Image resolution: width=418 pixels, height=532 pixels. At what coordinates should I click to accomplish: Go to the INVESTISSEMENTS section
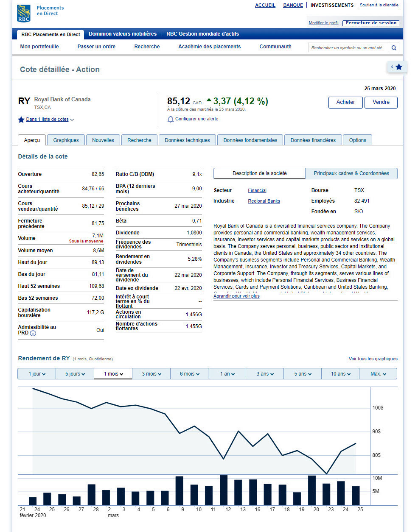[x=332, y=6]
